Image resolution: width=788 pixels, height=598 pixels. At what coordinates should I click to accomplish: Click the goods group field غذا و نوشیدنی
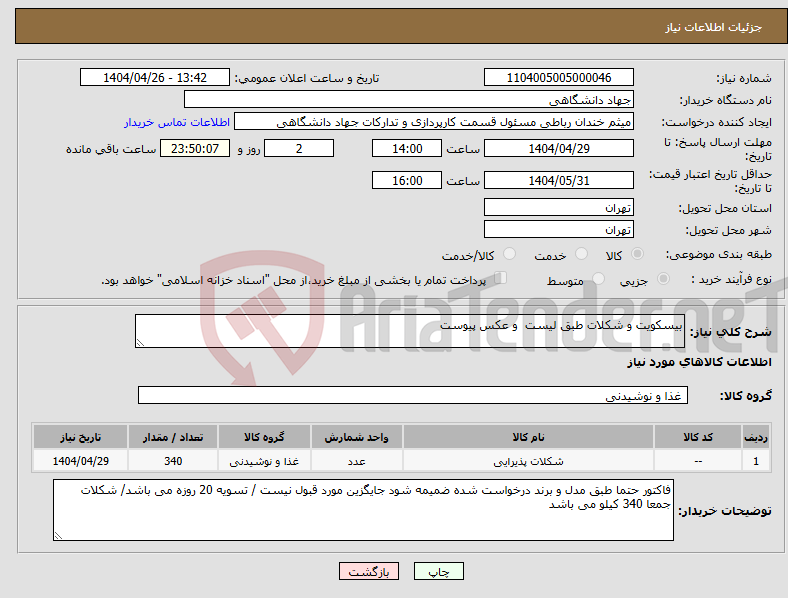click(413, 395)
